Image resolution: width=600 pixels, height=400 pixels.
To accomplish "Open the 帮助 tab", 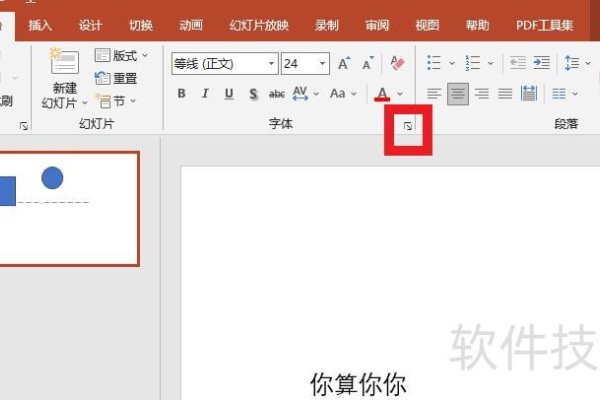I will (478, 25).
